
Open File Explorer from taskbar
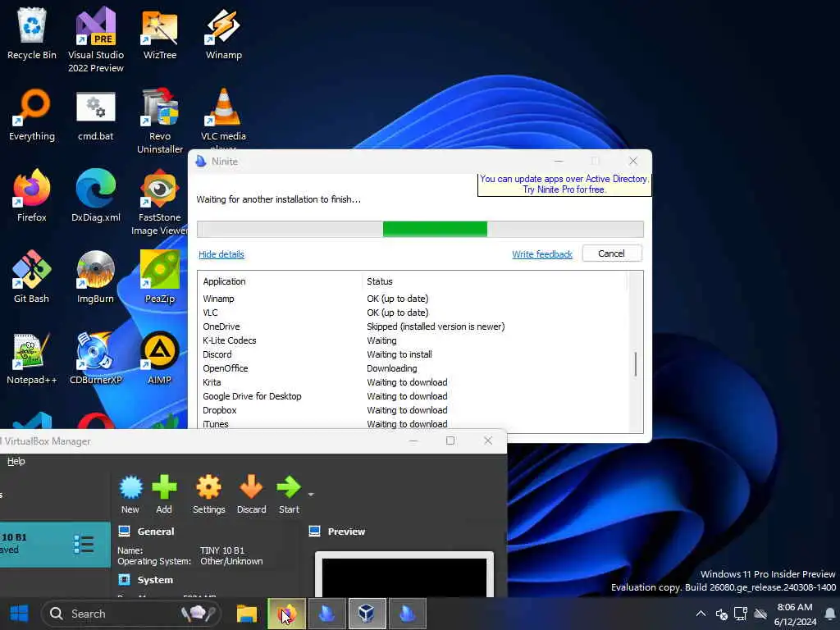pos(247,614)
